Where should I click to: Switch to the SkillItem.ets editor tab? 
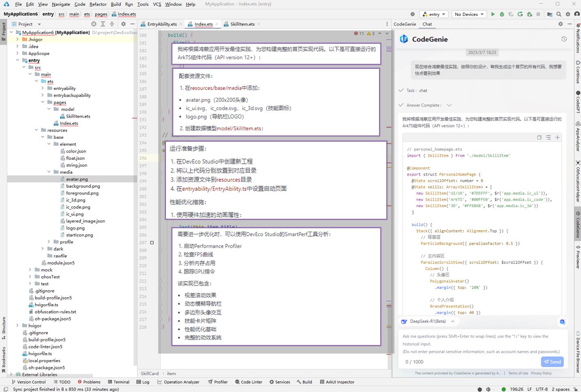coord(242,24)
